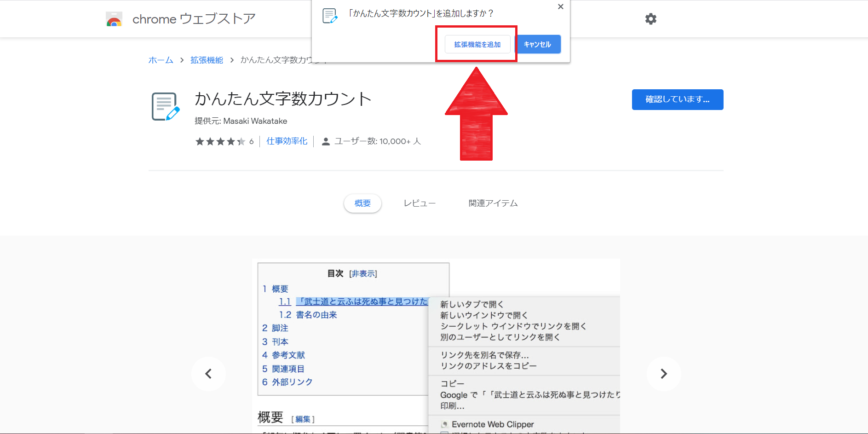This screenshot has width=868, height=434.
Task: Click the ホーム breadcrumb link
Action: tap(161, 60)
